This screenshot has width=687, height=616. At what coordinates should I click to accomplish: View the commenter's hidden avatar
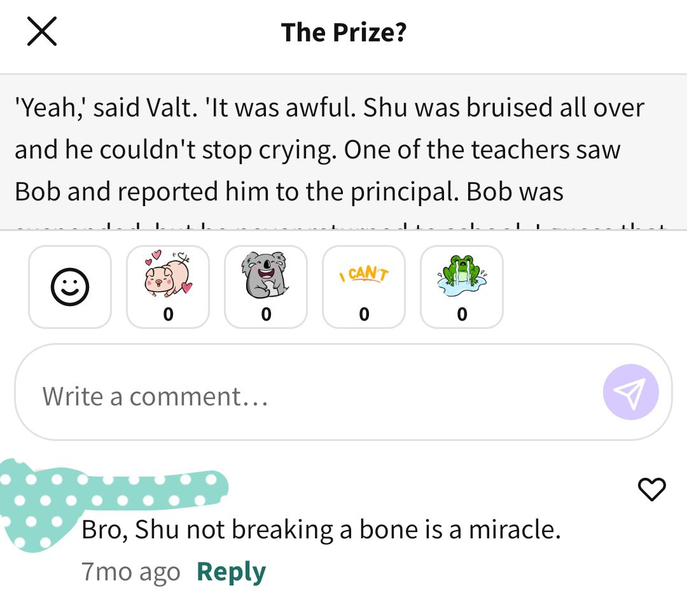[x=39, y=504]
